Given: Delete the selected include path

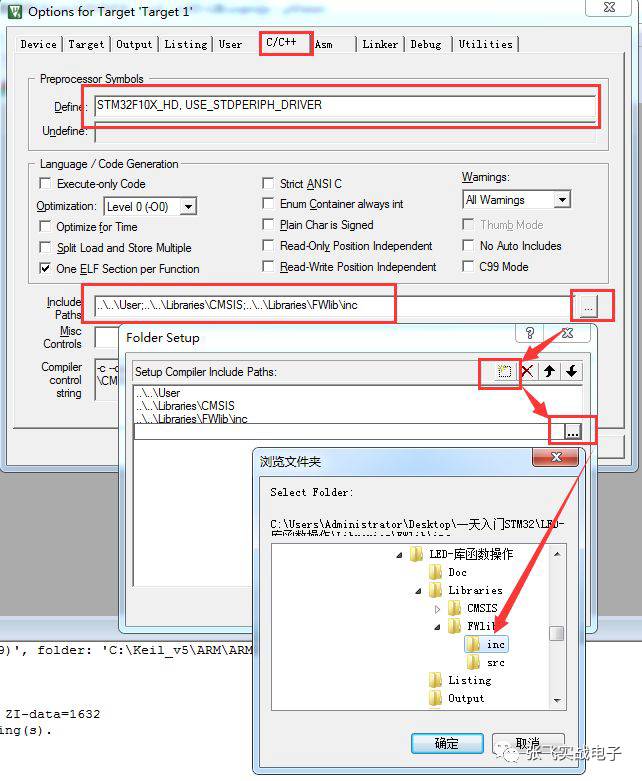Looking at the screenshot, I should [x=527, y=371].
